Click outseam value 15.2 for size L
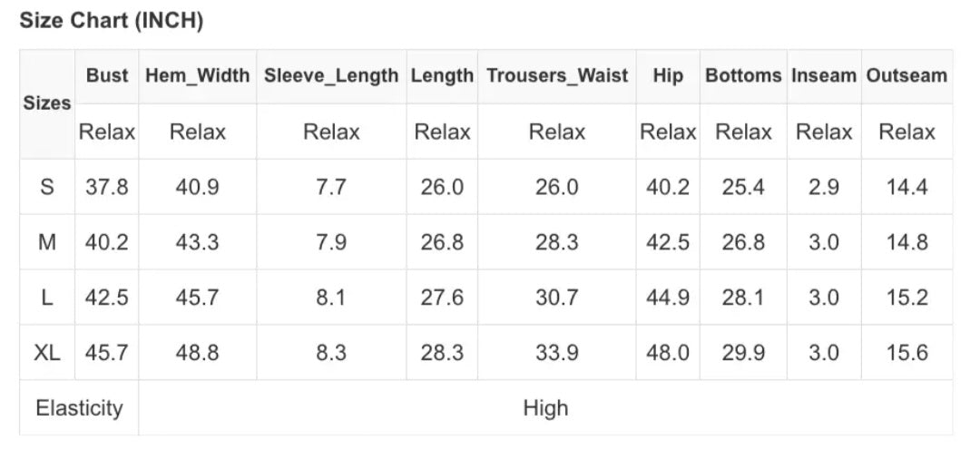Image resolution: width=980 pixels, height=460 pixels. pyautogui.click(x=906, y=298)
